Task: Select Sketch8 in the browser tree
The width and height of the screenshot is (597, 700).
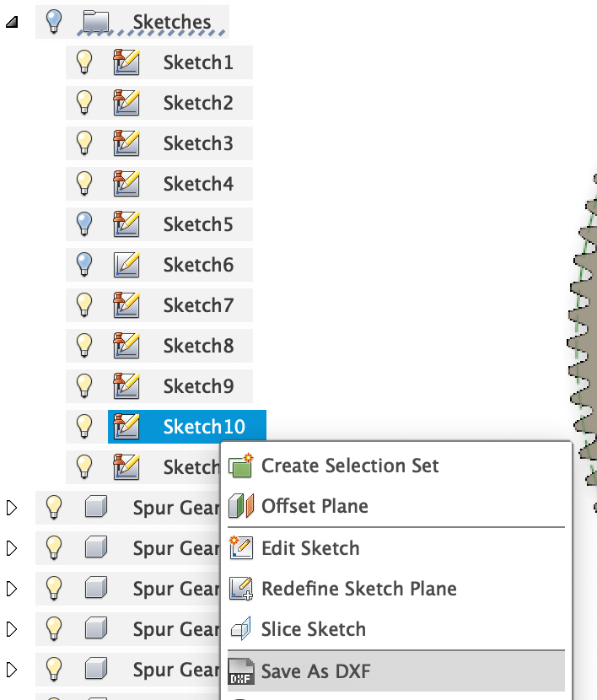Action: point(198,346)
